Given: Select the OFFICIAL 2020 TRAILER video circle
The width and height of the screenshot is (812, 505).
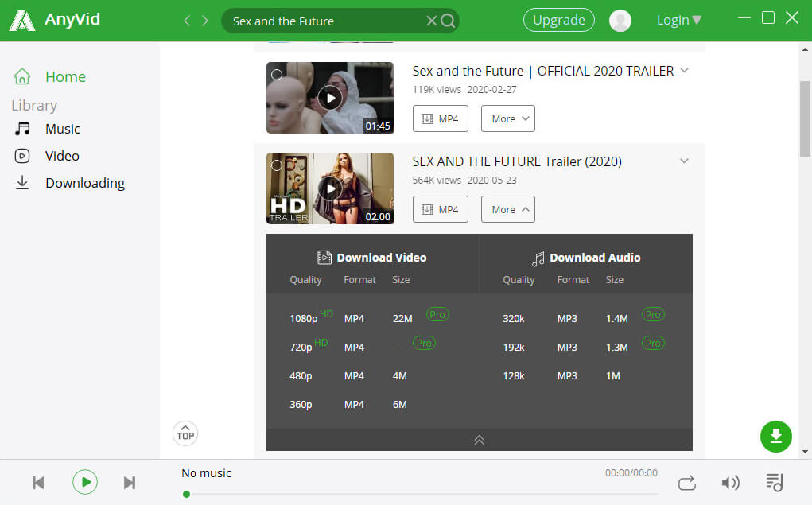Looking at the screenshot, I should coord(277,75).
